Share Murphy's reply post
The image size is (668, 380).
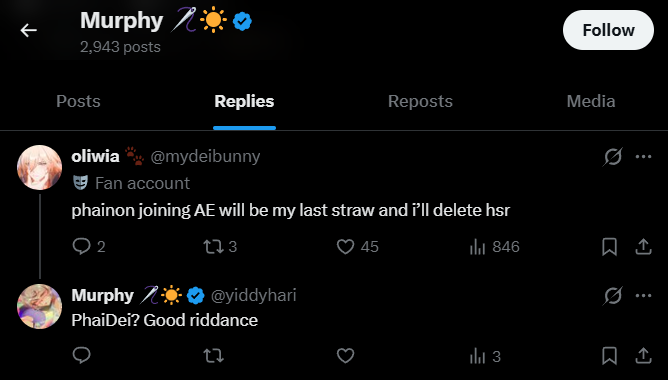coord(643,356)
